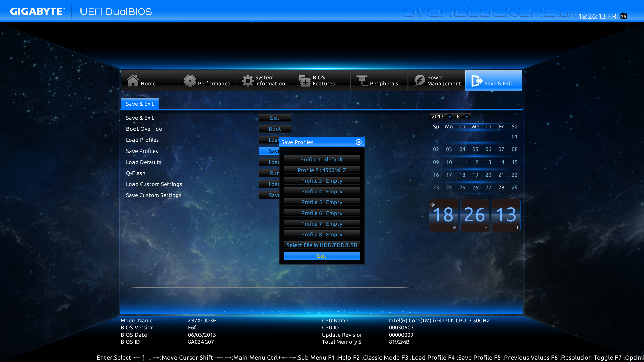Screen dimensions: 644x362
Task: Select calendar day 19
Action: pos(475,175)
